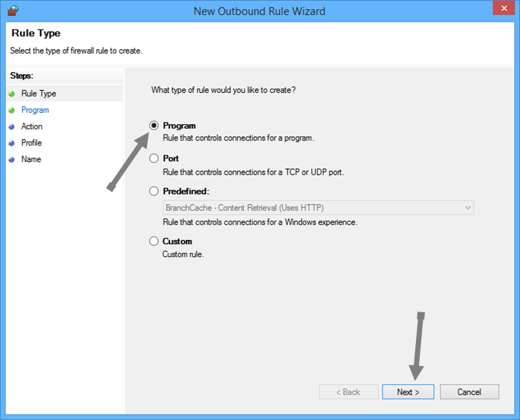Jump to the Action step
The image size is (520, 420).
tap(32, 126)
